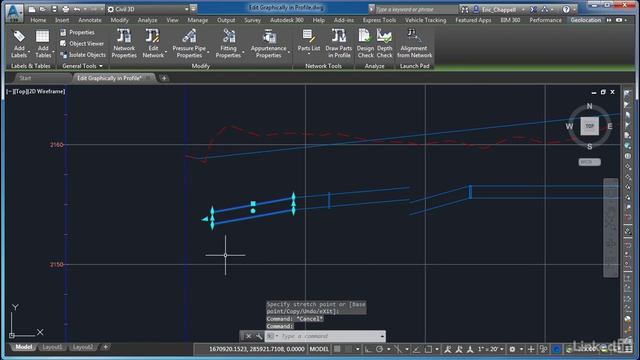
Task: Click the command line customize wrench icon
Action: 259,336
